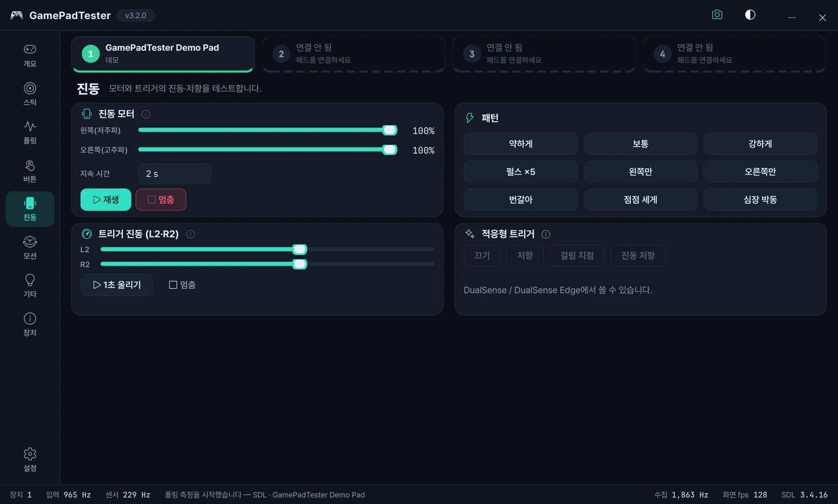Select the GamePadTester Demo Pad slot 1
Image resolution: width=838 pixels, height=504 pixels.
[163, 54]
